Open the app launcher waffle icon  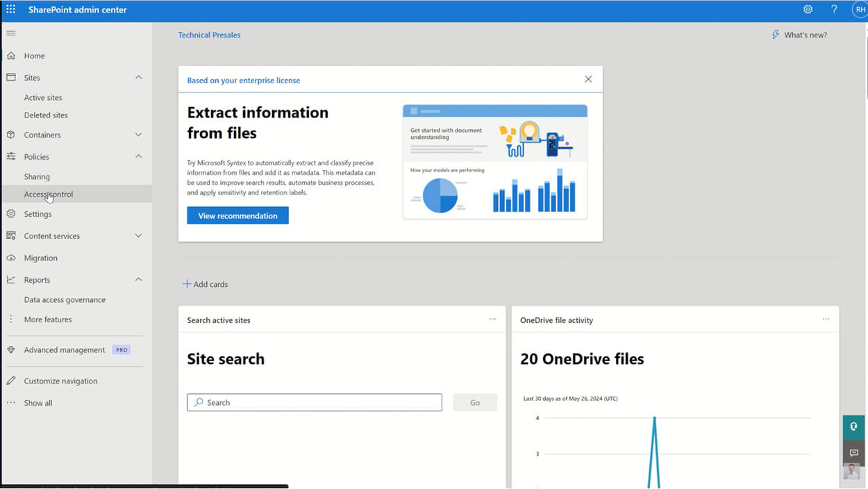pyautogui.click(x=10, y=10)
